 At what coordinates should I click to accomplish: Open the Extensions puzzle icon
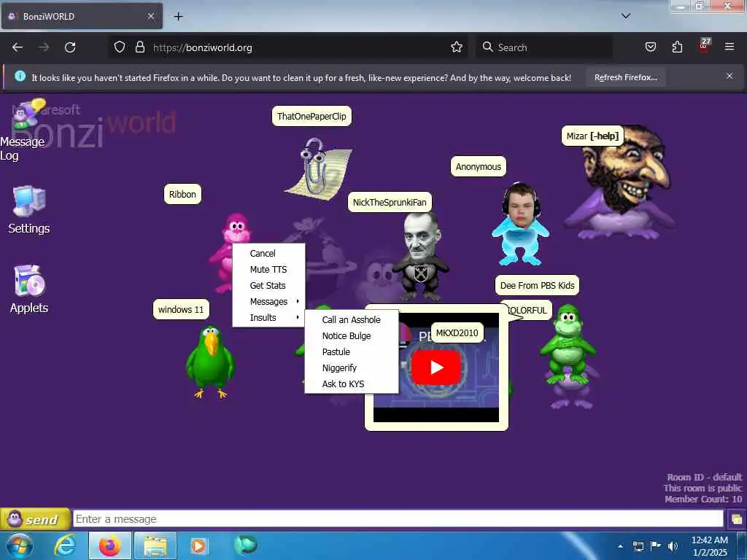pyautogui.click(x=677, y=47)
